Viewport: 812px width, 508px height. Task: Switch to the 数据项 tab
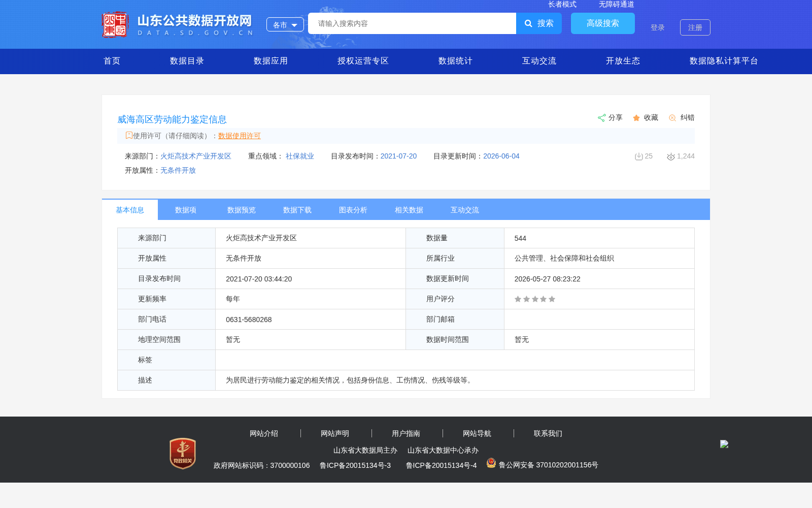click(x=186, y=210)
